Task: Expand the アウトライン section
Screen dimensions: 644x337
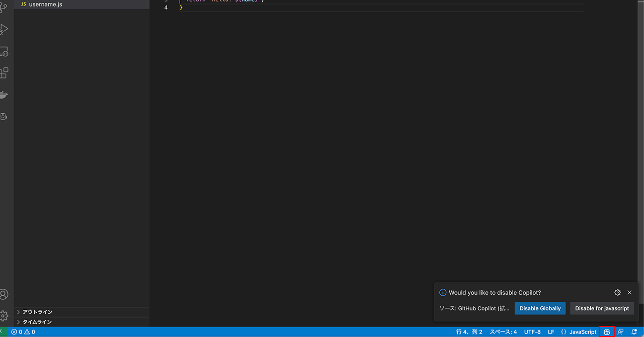Action: 37,312
